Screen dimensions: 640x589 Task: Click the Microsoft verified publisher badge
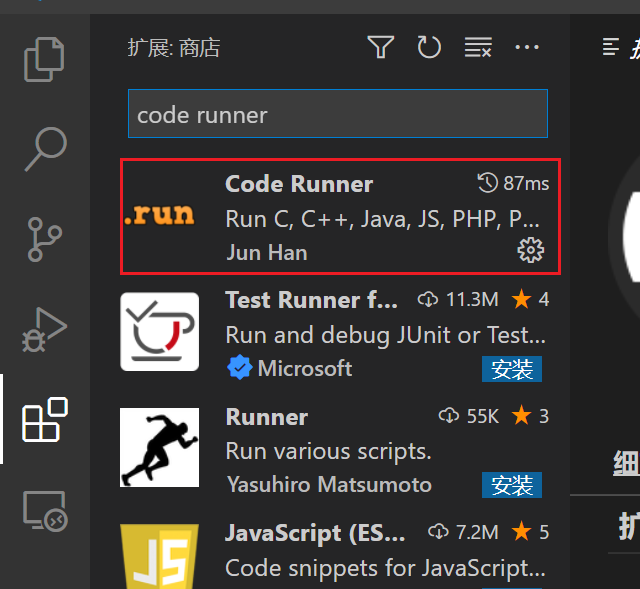coord(239,367)
